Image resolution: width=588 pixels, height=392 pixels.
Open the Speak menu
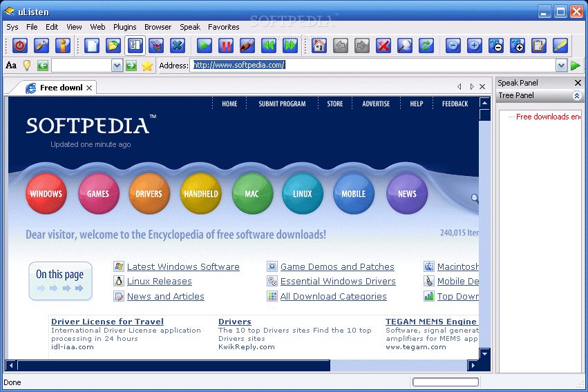coord(190,27)
